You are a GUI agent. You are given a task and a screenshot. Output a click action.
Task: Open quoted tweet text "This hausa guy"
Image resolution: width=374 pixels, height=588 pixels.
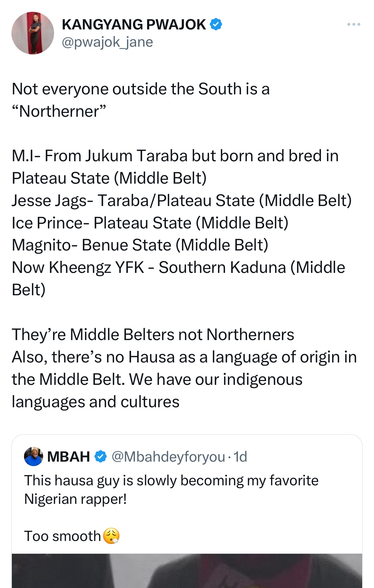point(171,481)
